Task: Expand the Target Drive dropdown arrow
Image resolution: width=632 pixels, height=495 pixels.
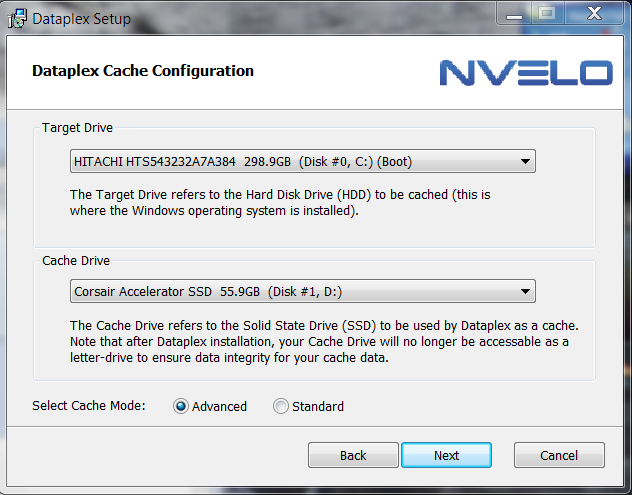Action: coord(526,161)
